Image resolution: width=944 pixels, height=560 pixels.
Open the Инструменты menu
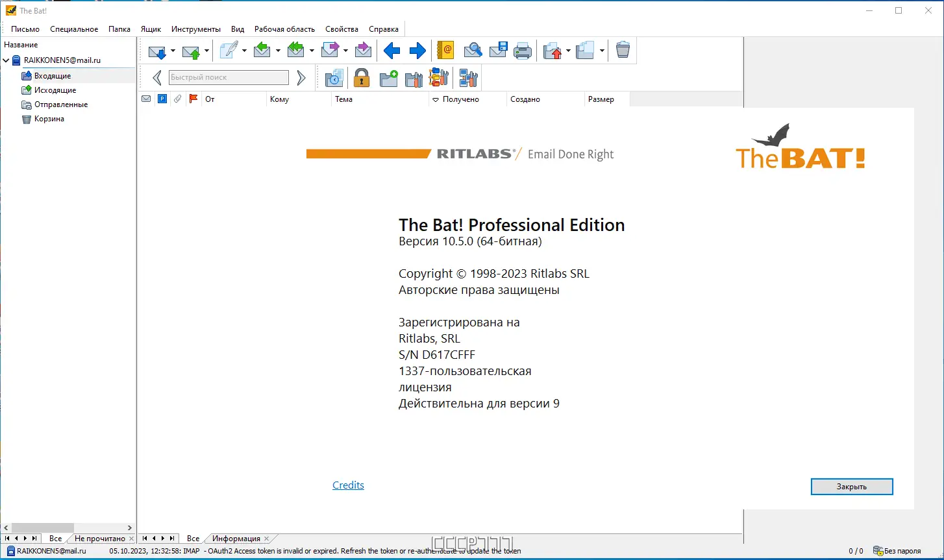[196, 29]
